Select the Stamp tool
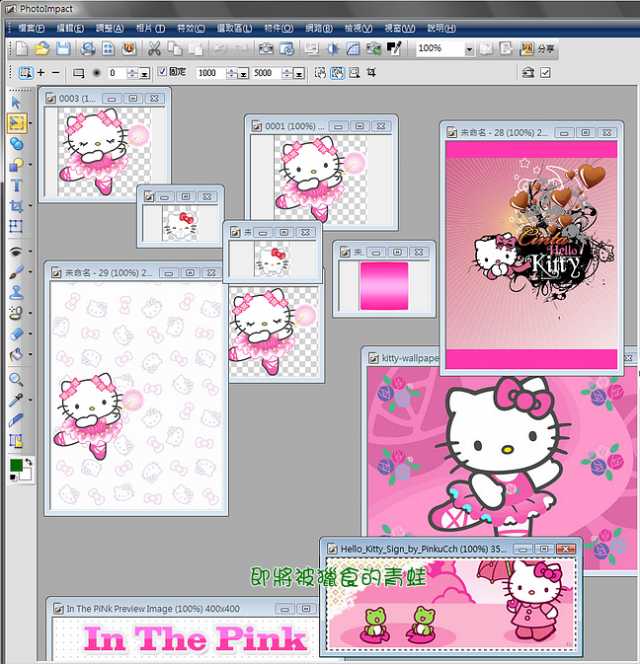This screenshot has width=640, height=665. click(16, 292)
